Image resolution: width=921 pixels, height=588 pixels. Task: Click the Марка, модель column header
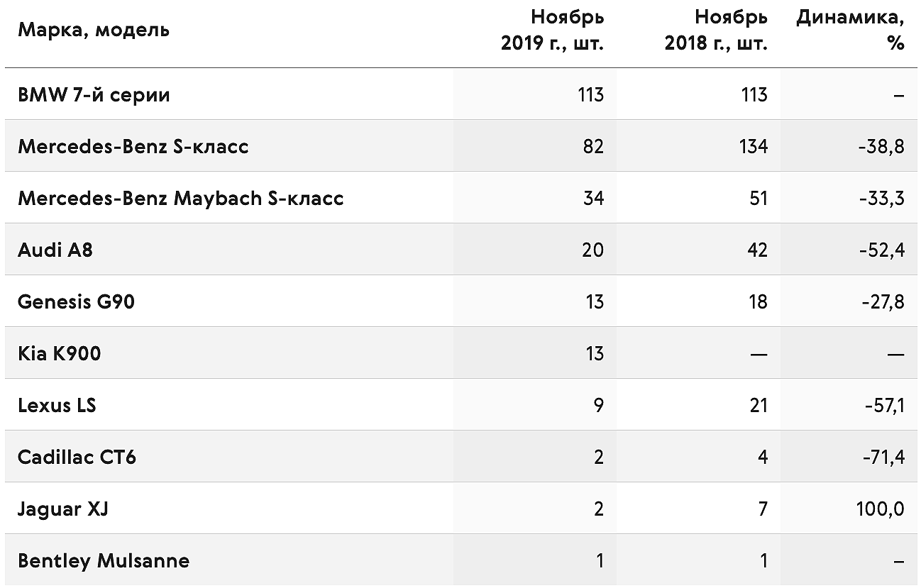pos(94,30)
